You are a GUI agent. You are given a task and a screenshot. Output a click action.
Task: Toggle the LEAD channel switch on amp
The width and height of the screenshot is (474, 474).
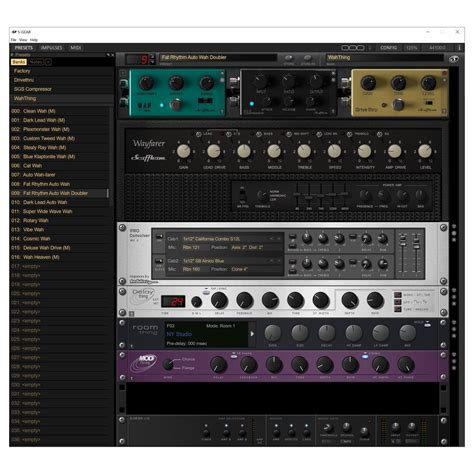point(199,134)
